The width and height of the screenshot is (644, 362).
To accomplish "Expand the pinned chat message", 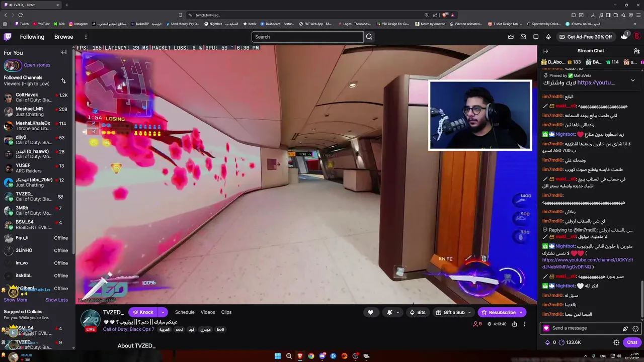I will pyautogui.click(x=632, y=80).
